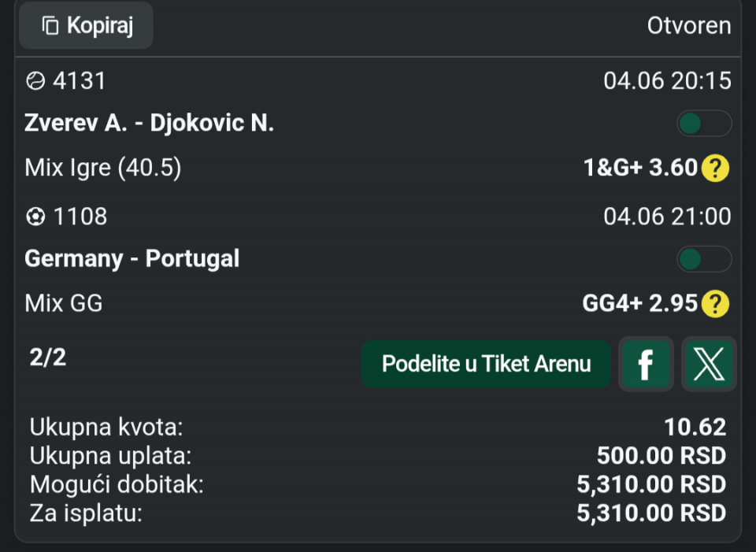Open help icon for 1&G+ 3.60 odds

(x=716, y=169)
